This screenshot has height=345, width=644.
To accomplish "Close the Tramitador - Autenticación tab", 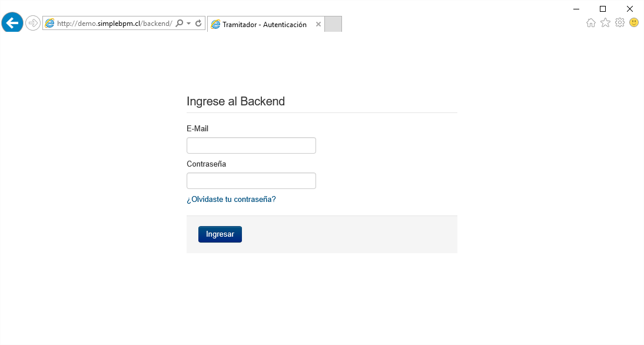I will [318, 24].
